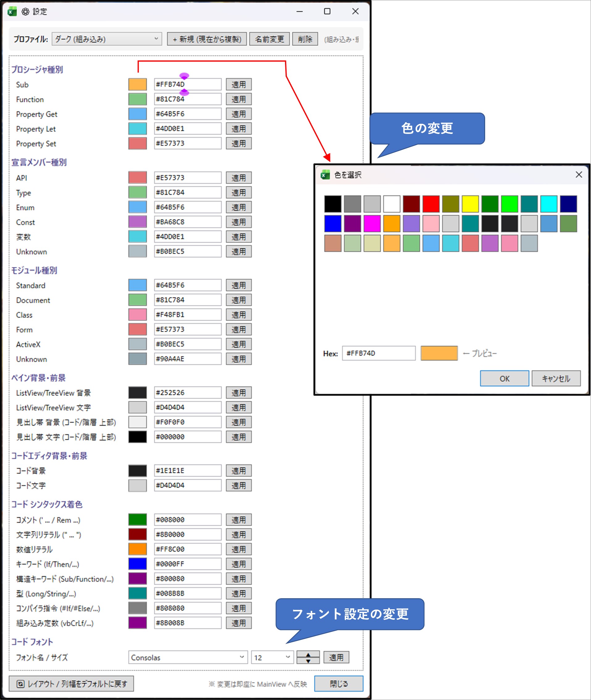Click the 見出し帯 背景 hex field #F0F0F0

point(188,422)
